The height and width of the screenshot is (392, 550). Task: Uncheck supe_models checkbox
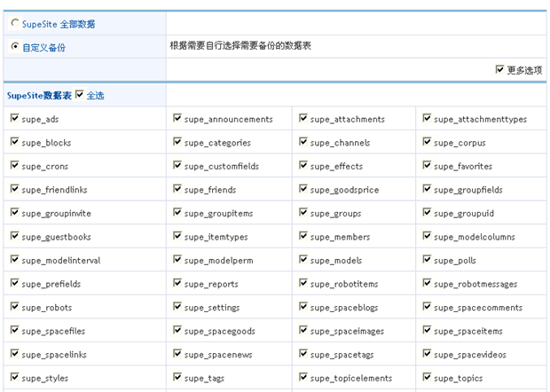[303, 259]
